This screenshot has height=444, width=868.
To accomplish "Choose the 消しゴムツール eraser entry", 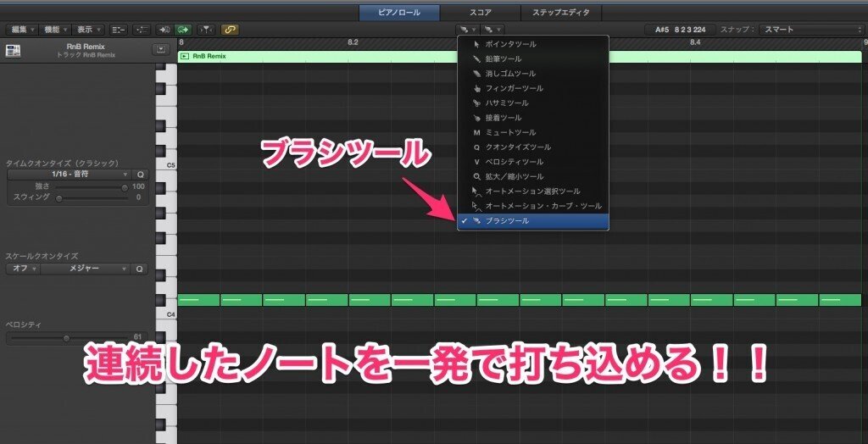I will (533, 74).
